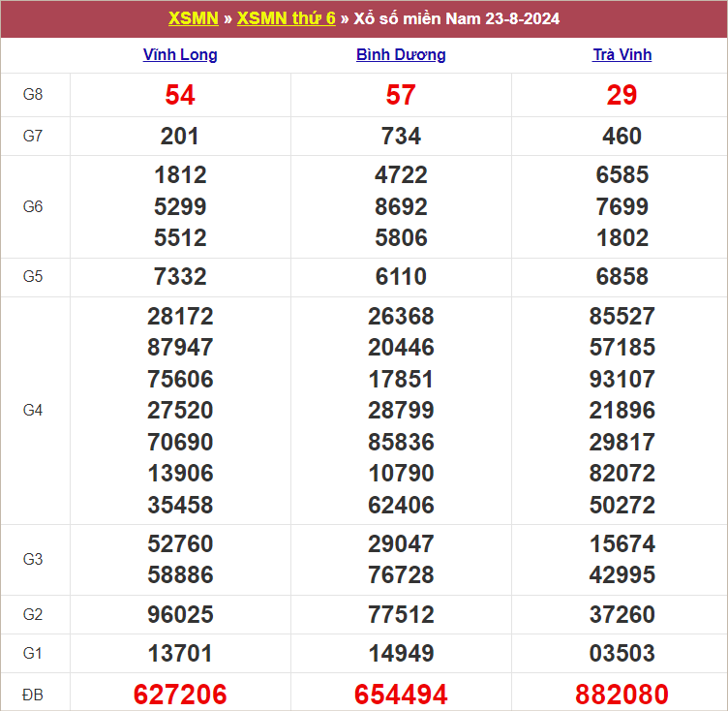Select the G4 value 85527
The image size is (728, 711).
[x=622, y=317]
